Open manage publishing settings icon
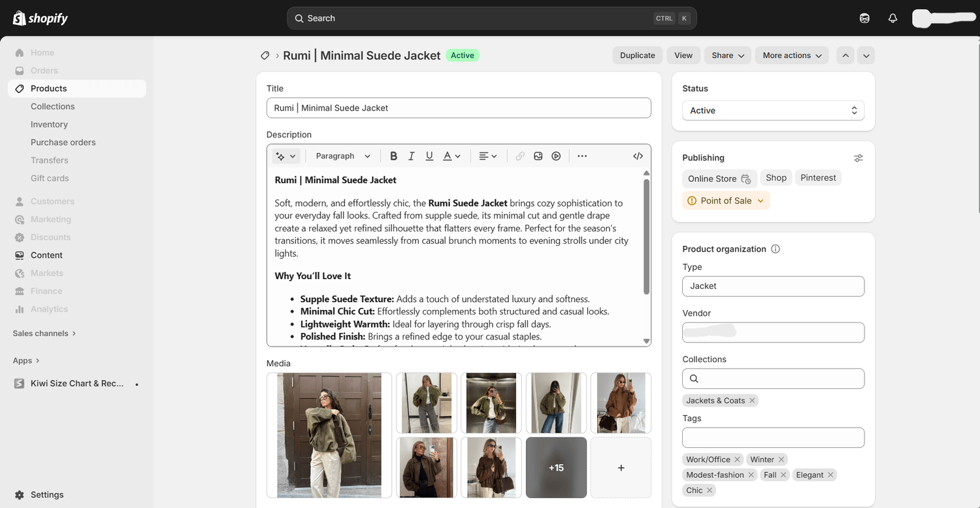980x508 pixels. click(x=858, y=158)
